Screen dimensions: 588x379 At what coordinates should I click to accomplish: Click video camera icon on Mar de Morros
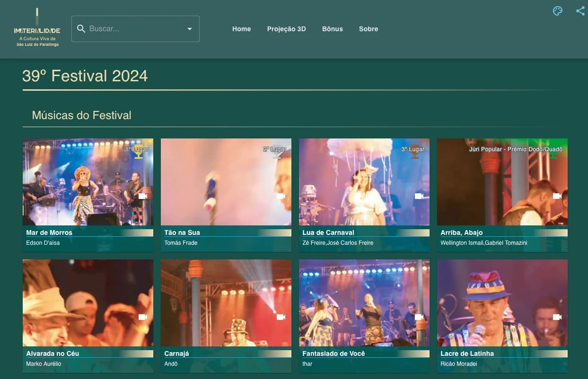tap(143, 196)
